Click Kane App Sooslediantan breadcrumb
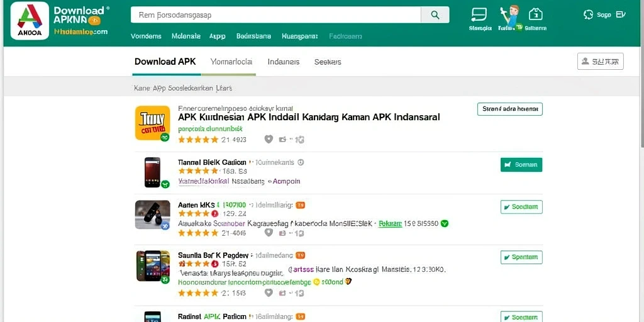This screenshot has height=322, width=644. click(183, 88)
